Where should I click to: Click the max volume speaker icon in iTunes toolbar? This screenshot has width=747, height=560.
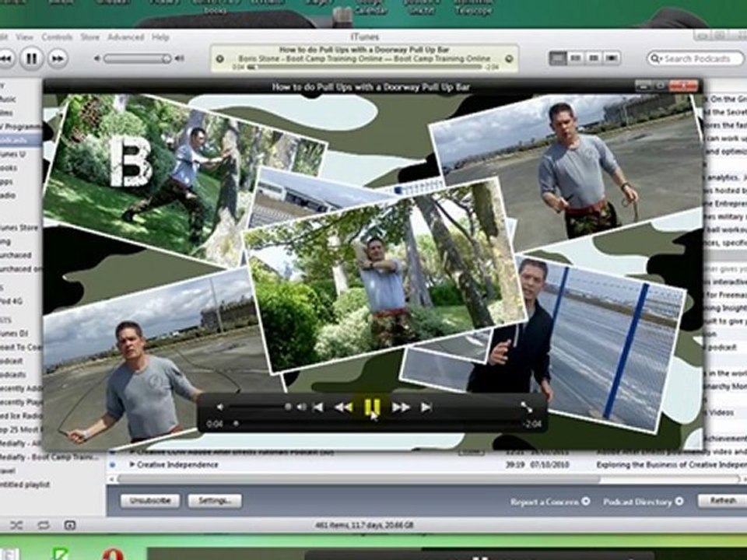click(x=180, y=58)
